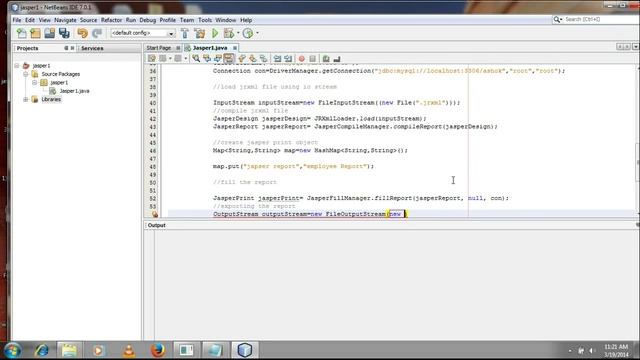The image size is (640, 360).
Task: Click the Shift Line Left icon
Action: (x=277, y=58)
